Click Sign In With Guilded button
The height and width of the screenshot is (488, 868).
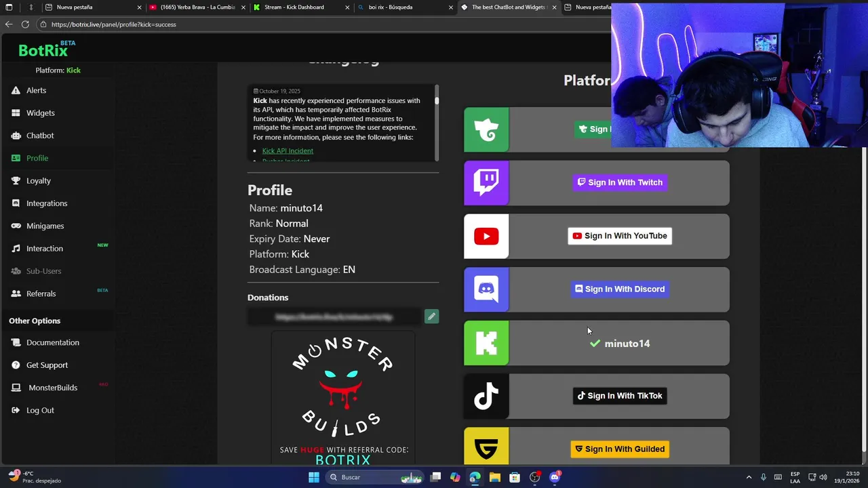[x=620, y=449]
